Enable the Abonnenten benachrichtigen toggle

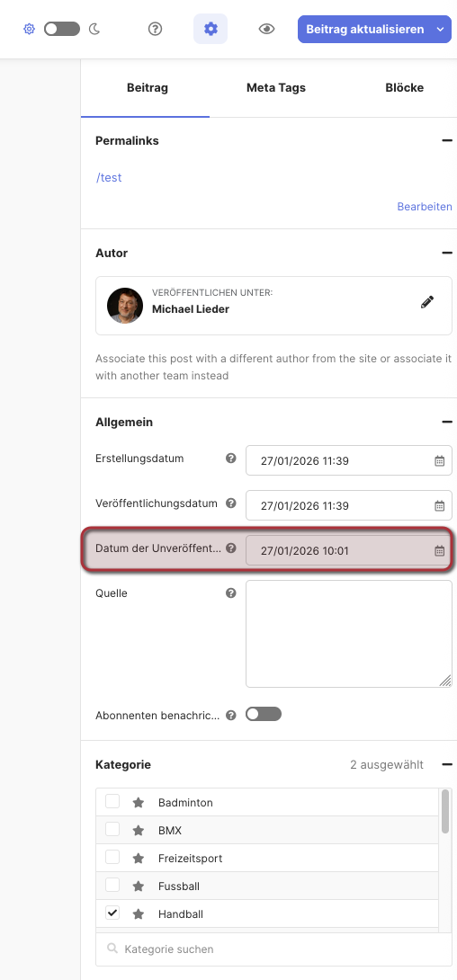tap(264, 714)
